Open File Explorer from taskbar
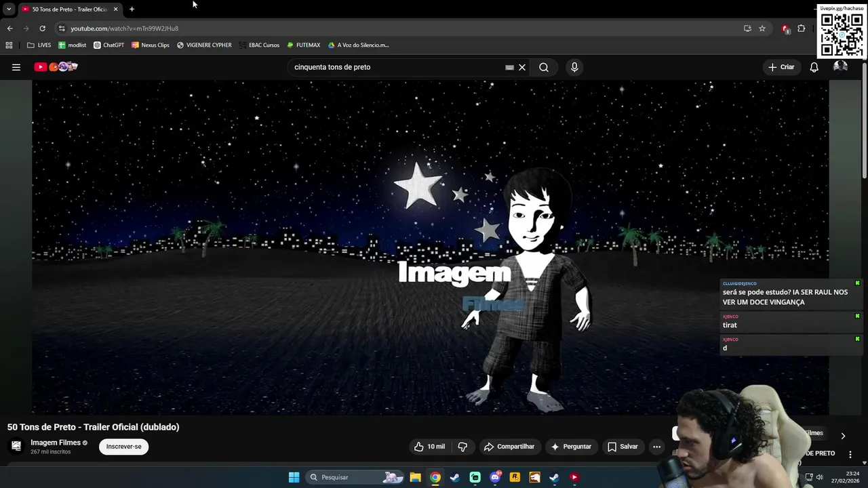 point(415,477)
